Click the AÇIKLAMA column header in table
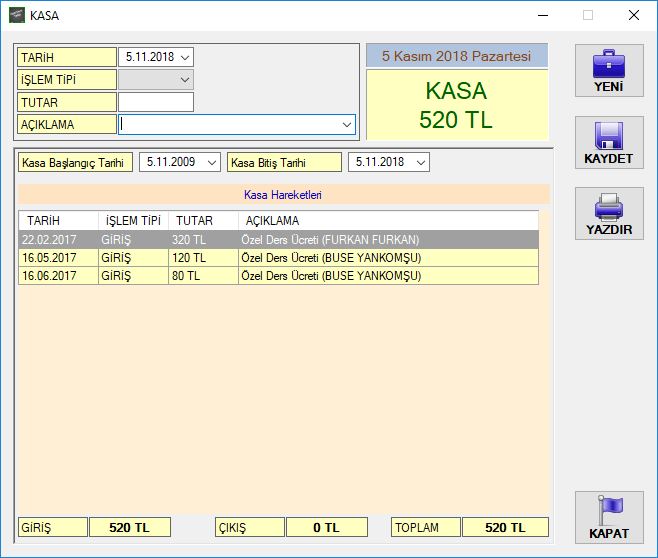 pyautogui.click(x=388, y=221)
